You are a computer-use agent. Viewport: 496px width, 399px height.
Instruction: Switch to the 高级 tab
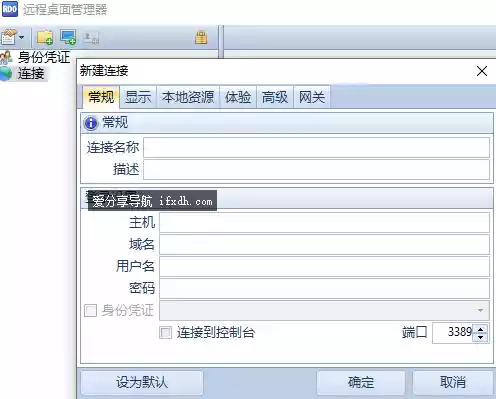[x=275, y=97]
